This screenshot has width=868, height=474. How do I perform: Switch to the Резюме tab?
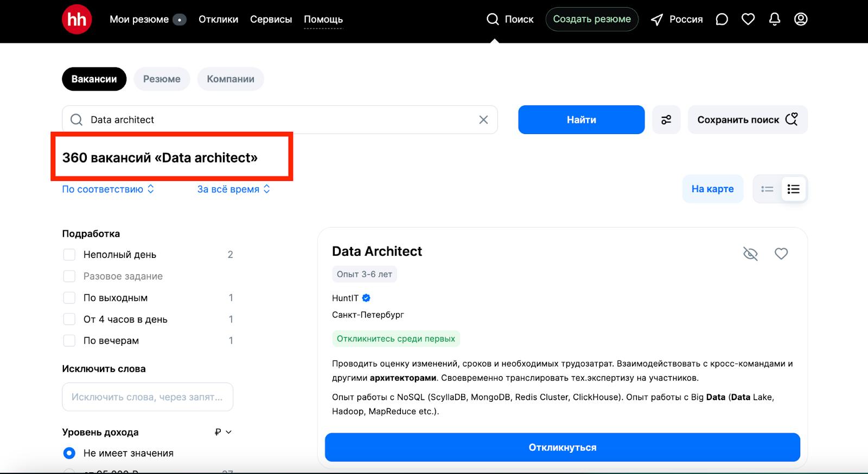click(x=162, y=79)
